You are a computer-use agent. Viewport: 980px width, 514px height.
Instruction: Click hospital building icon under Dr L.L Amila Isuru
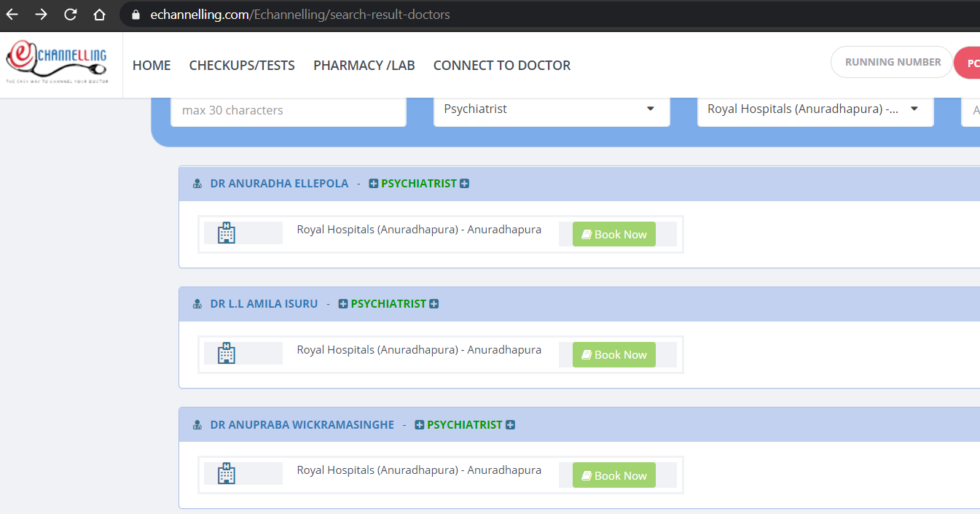point(227,354)
